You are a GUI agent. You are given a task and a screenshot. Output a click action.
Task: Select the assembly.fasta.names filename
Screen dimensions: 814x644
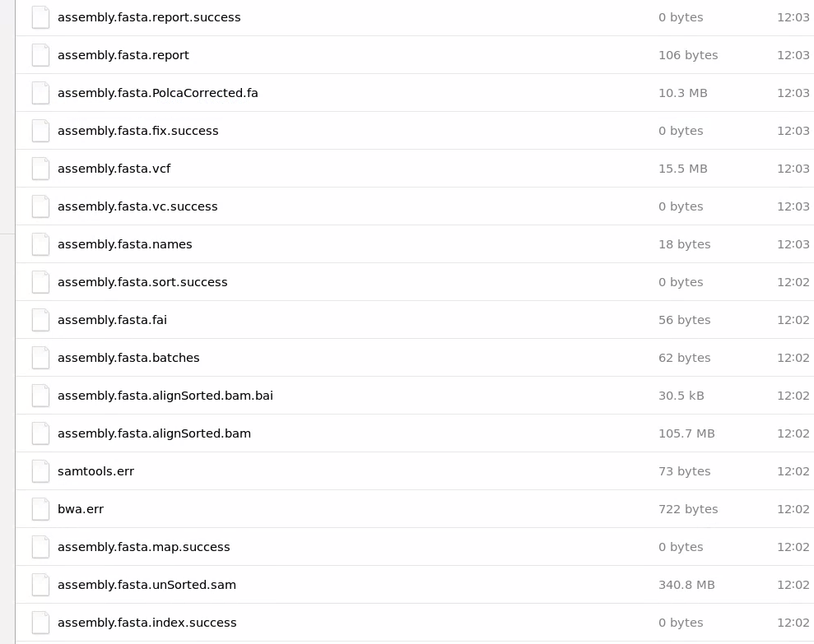point(124,244)
